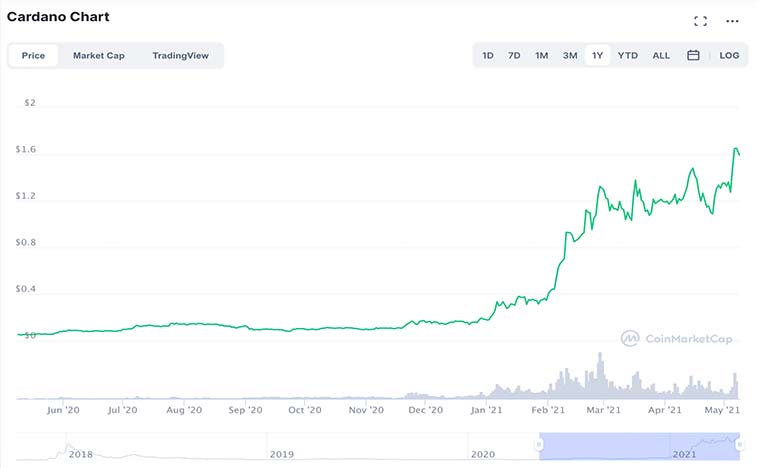759x468 pixels.
Task: Open the TradingView tab
Action: click(x=180, y=55)
